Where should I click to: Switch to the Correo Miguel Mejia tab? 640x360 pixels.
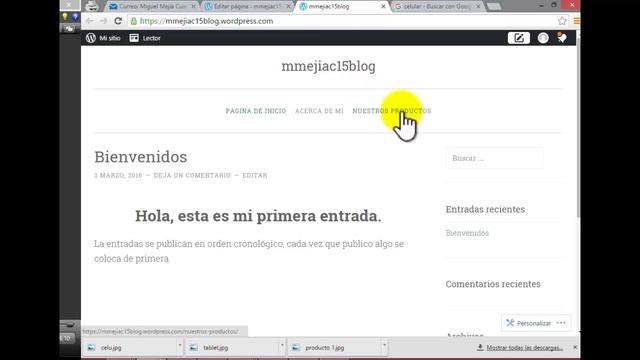coord(152,6)
